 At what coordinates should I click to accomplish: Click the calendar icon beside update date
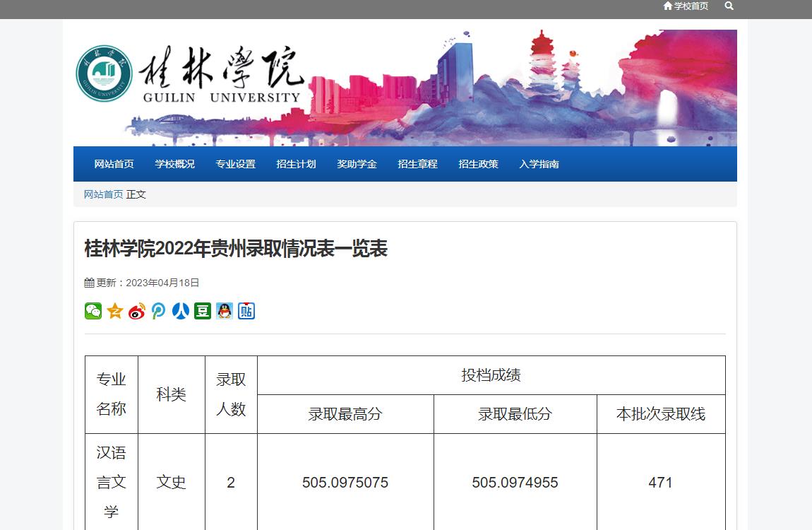click(x=89, y=283)
